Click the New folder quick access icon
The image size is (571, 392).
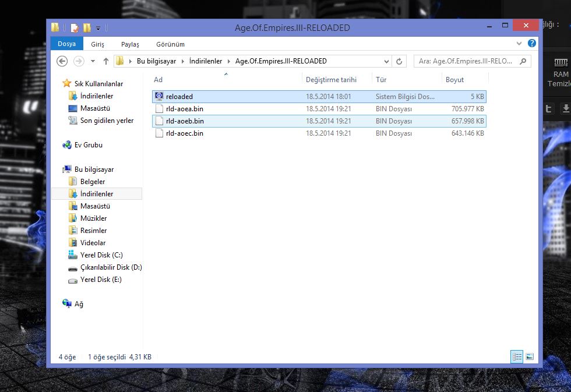tap(87, 27)
